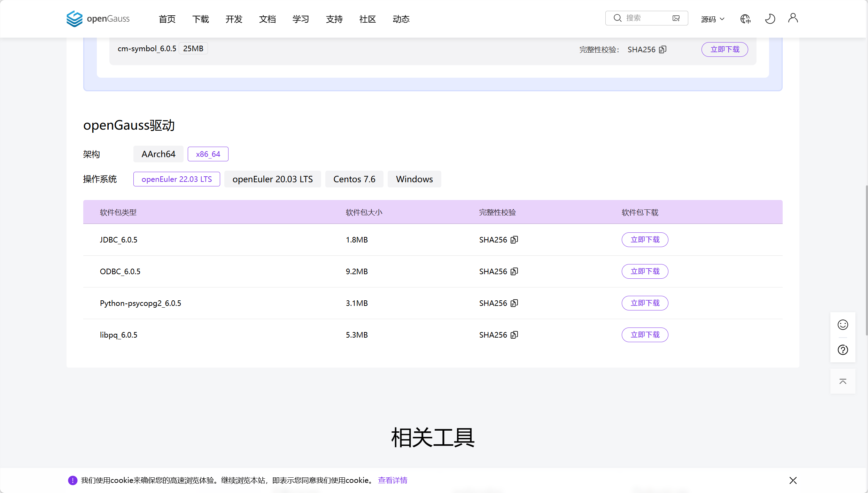Open the user account icon

tap(793, 18)
